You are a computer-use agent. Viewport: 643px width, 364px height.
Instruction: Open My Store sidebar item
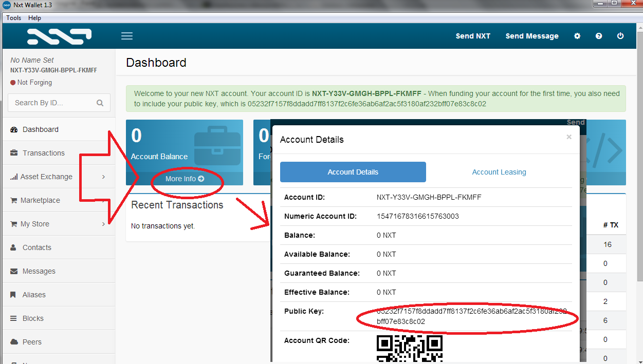point(59,224)
